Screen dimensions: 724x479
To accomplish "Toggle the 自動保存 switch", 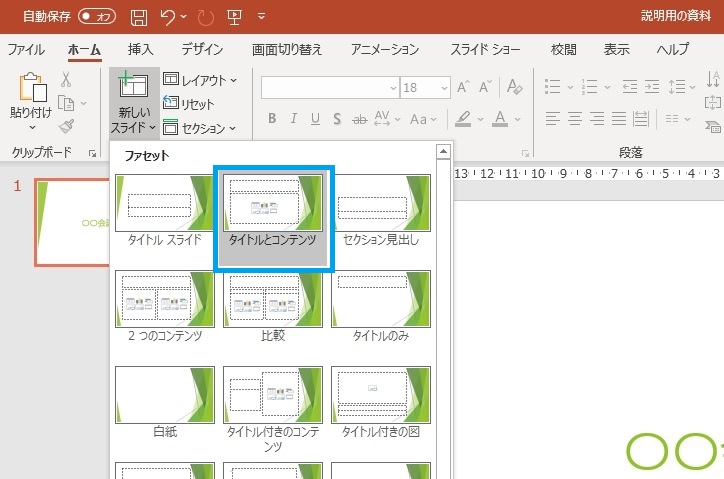I will (97, 17).
